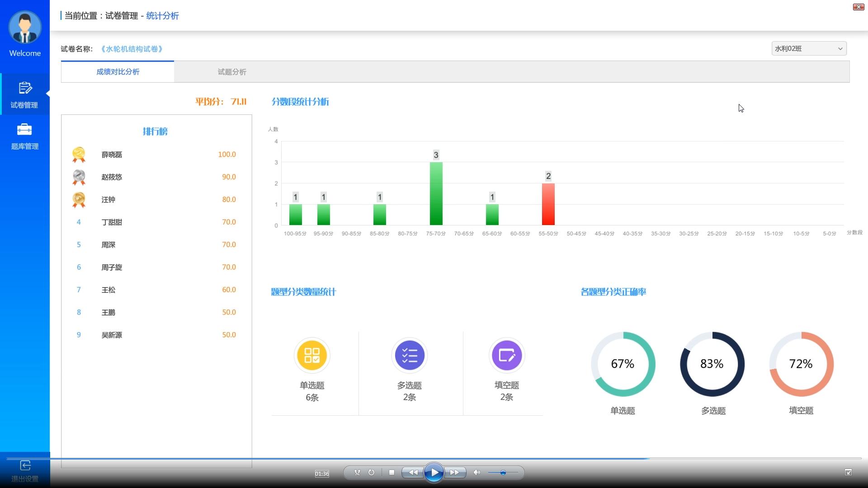Image resolution: width=868 pixels, height=488 pixels.
Task: Click the user avatar icon
Action: (25, 27)
